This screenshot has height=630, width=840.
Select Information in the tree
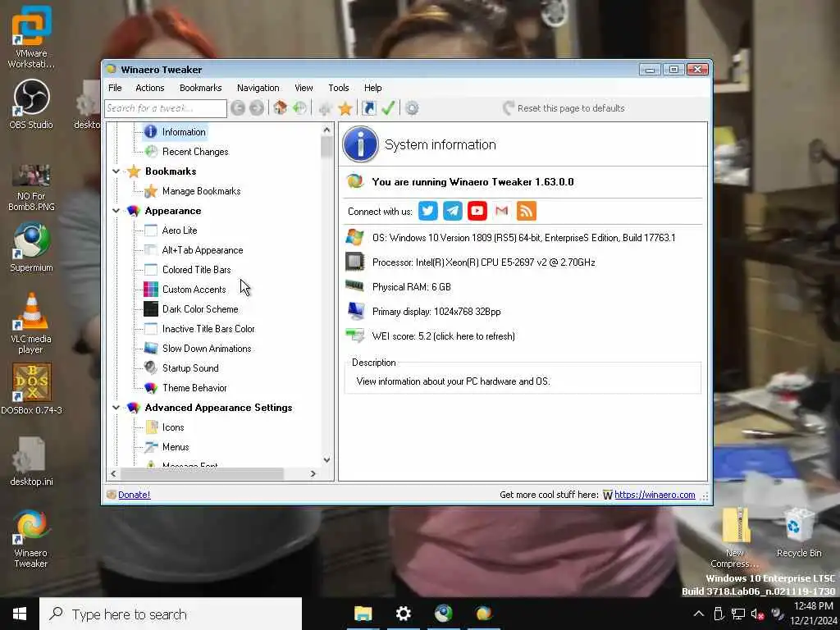tap(184, 132)
